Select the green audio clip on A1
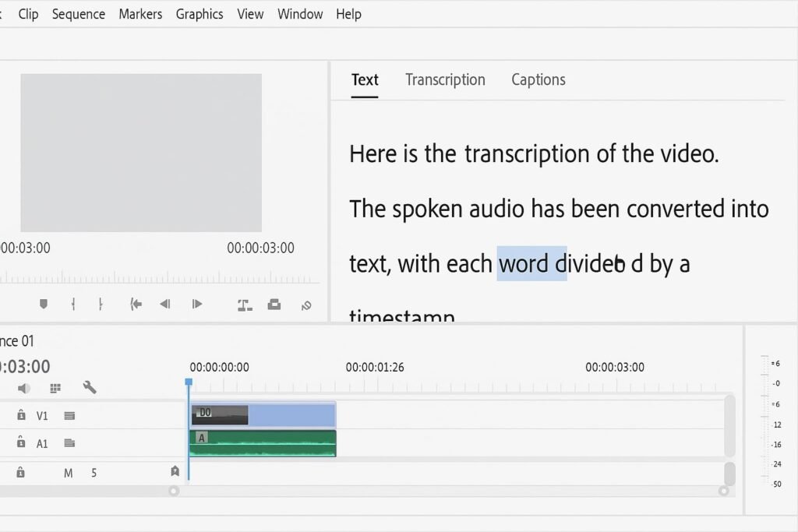798x532 pixels. click(265, 444)
